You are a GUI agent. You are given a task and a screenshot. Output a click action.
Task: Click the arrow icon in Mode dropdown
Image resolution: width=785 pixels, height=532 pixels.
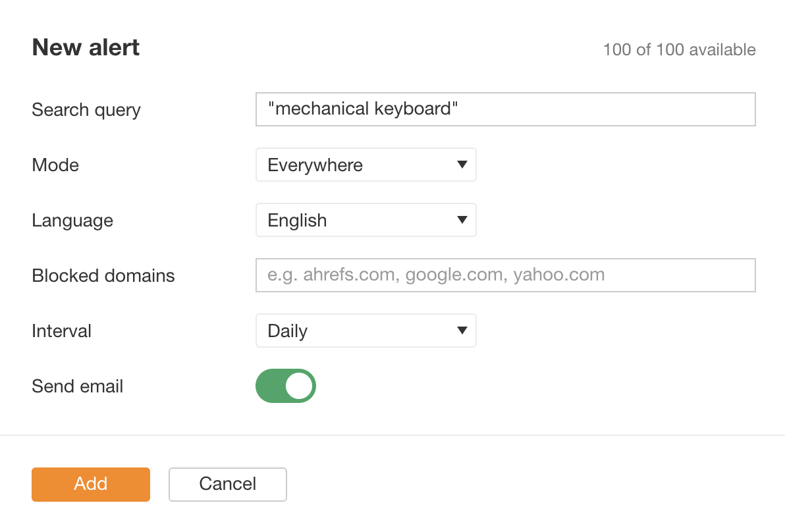[462, 165]
